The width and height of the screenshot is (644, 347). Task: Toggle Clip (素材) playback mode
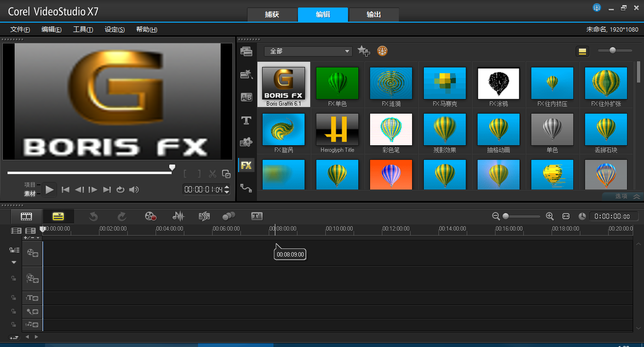30,193
